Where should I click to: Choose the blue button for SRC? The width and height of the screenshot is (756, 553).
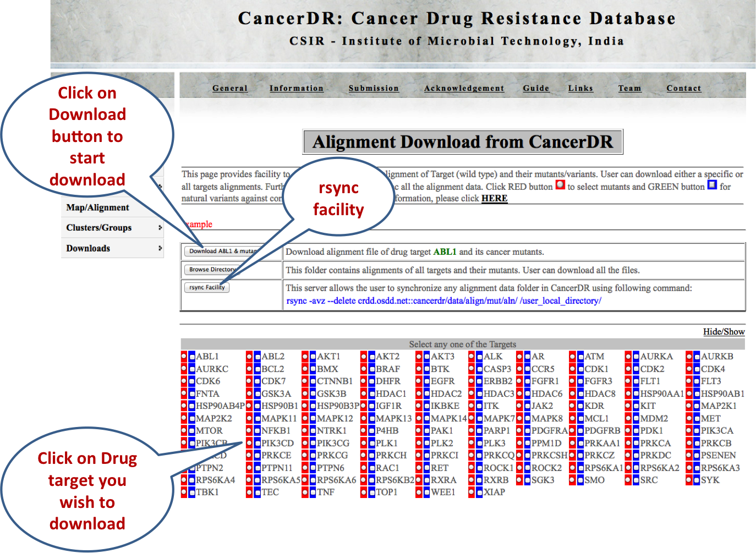(636, 480)
